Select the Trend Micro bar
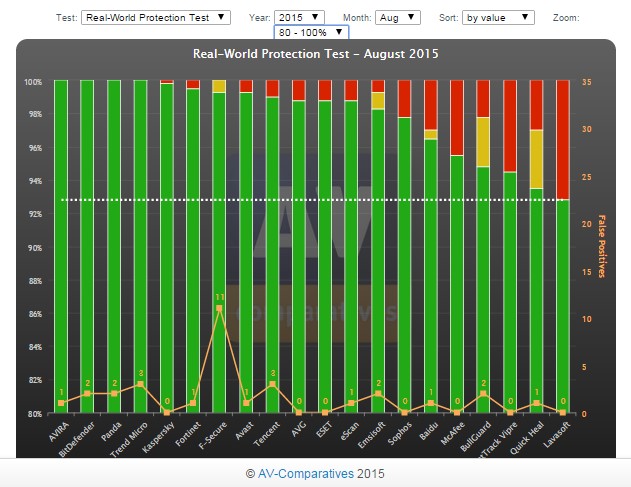631x487 pixels. pos(140,246)
